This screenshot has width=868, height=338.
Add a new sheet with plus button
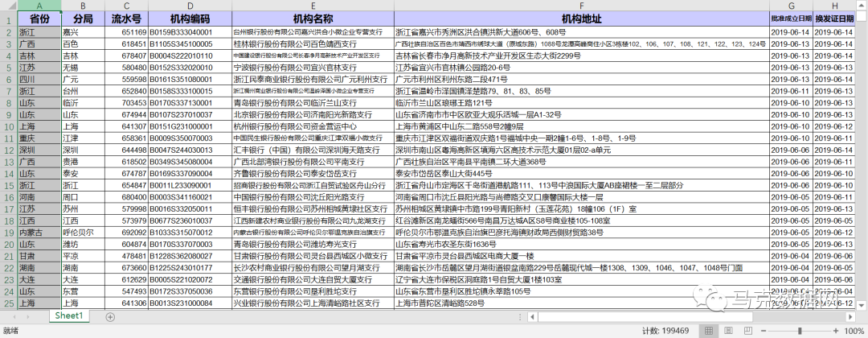(x=110, y=317)
